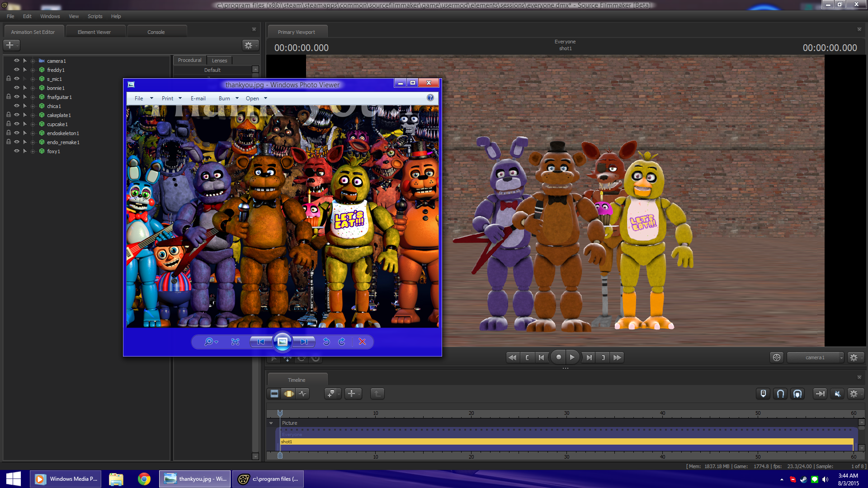Open Animation Set Editor settings gear
868x488 pixels.
(x=250, y=45)
